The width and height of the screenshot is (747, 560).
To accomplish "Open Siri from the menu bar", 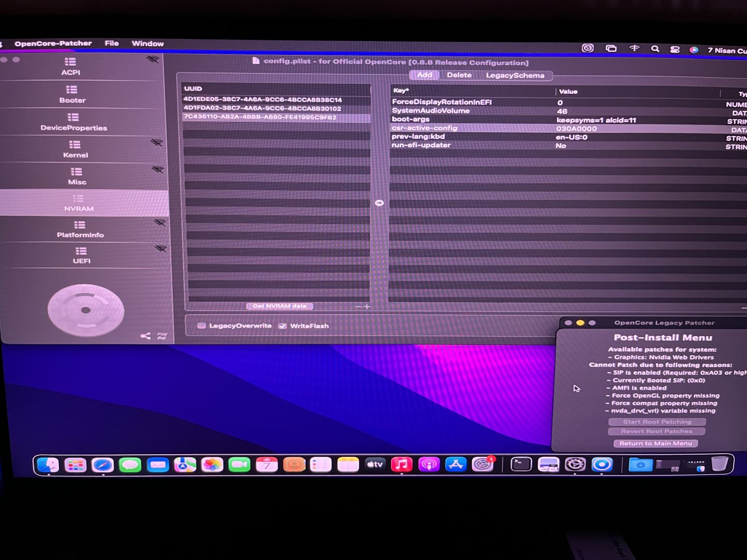I will tap(694, 50).
